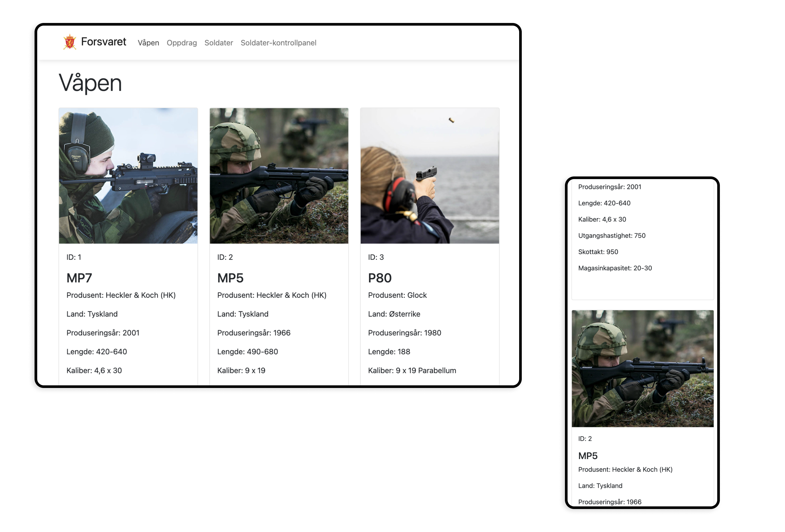The image size is (785, 532).
Task: Click 'ID: 2' in mobile view
Action: (x=585, y=439)
